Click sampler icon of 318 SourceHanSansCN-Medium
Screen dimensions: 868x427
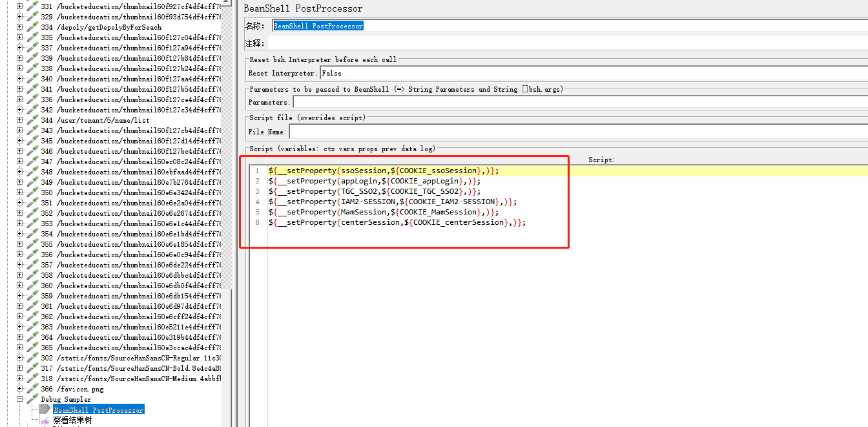click(32, 379)
